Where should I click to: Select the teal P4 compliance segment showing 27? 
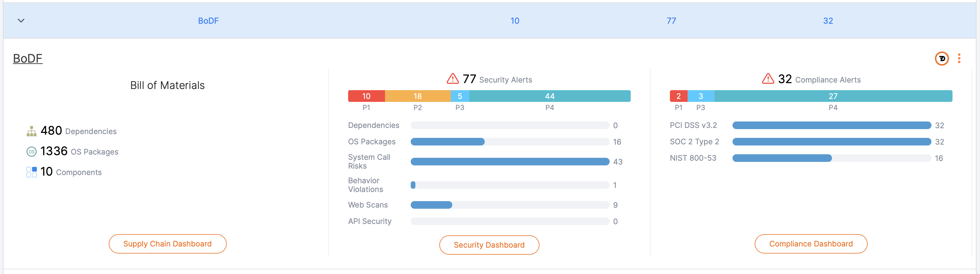click(833, 96)
